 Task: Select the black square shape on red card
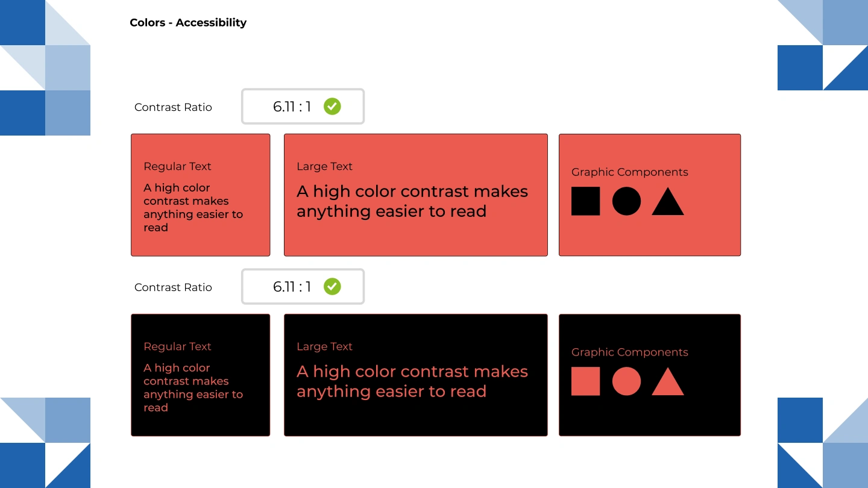tap(585, 201)
